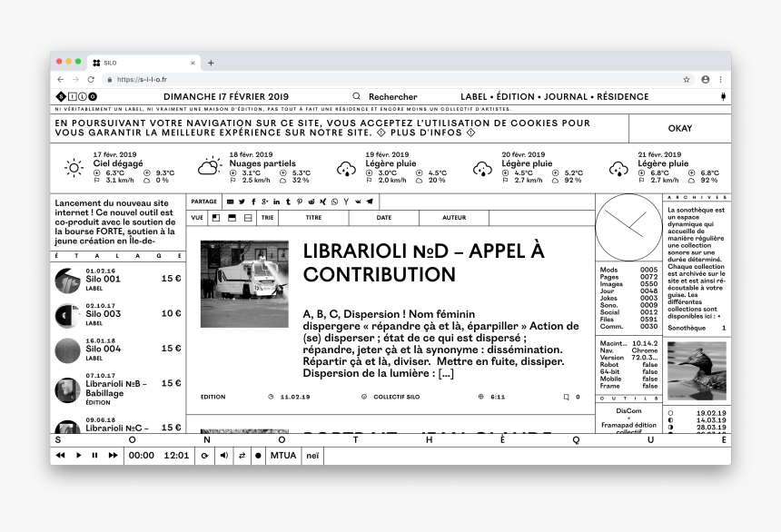
Task: Share the article via the Twitter icon
Action: click(242, 202)
